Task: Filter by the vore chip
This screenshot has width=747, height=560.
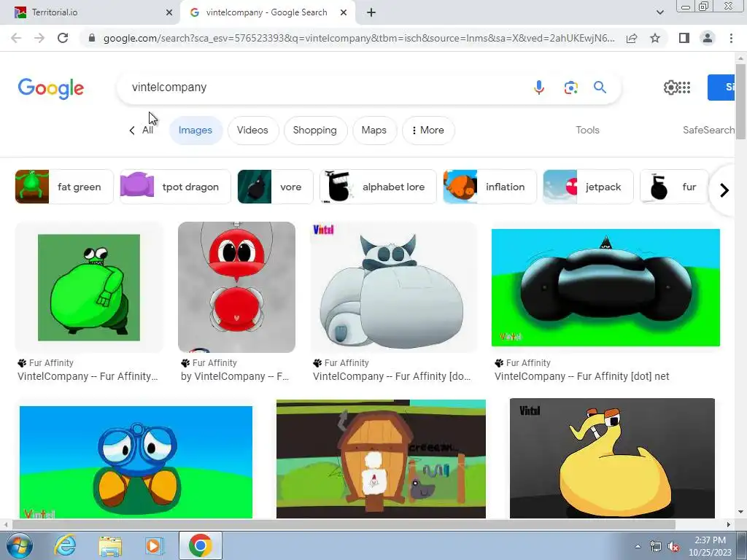Action: (x=275, y=187)
